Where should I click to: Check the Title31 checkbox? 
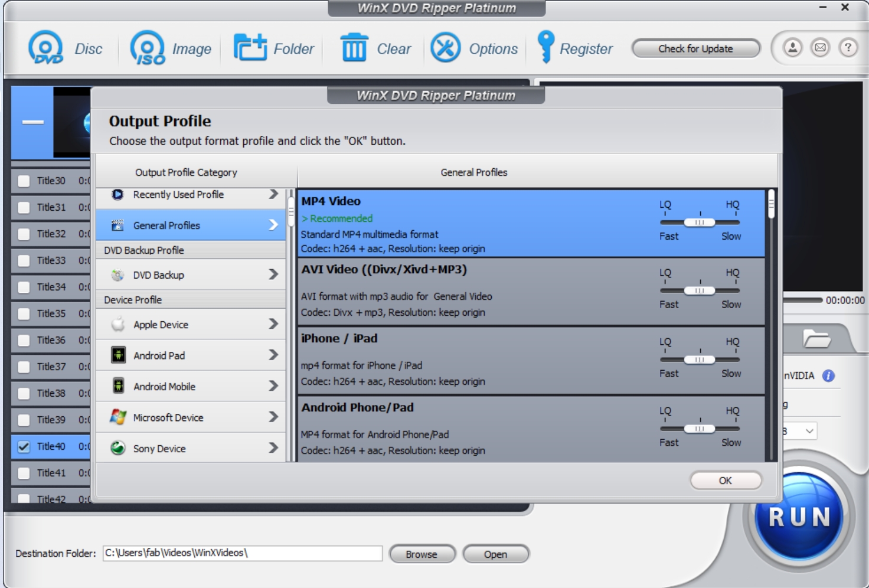(x=22, y=207)
